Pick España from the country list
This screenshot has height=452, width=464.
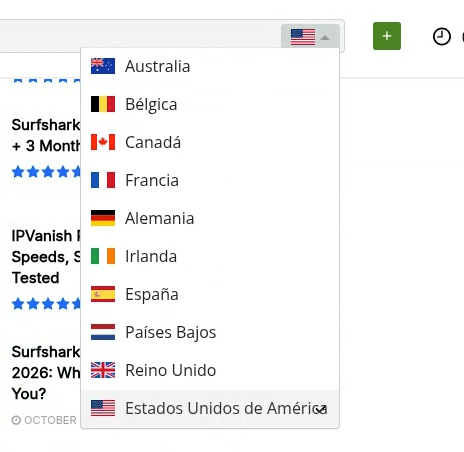(210, 294)
